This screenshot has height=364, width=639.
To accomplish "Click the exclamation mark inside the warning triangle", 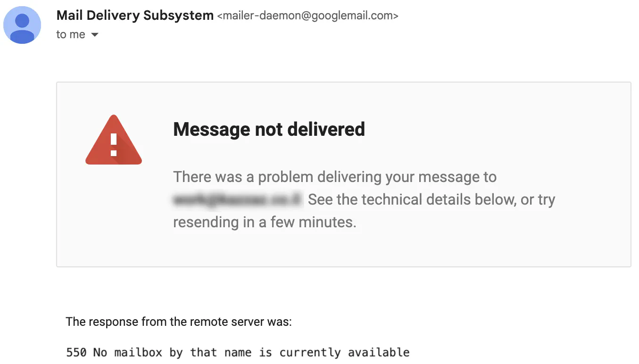I will tap(114, 144).
